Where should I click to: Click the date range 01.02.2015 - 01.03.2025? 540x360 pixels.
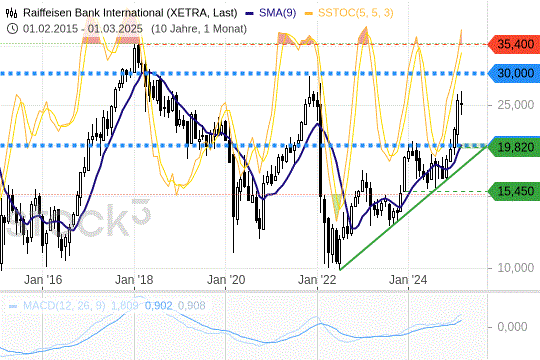pos(83,29)
